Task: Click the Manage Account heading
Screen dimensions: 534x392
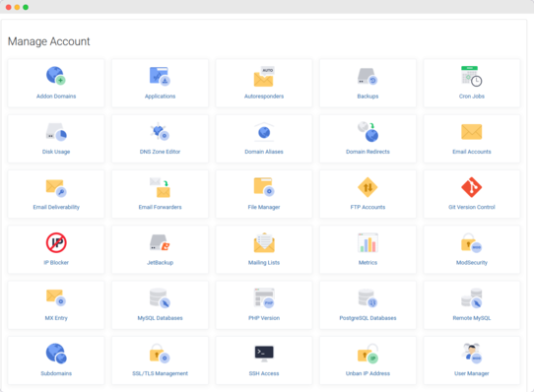Action: pyautogui.click(x=48, y=41)
